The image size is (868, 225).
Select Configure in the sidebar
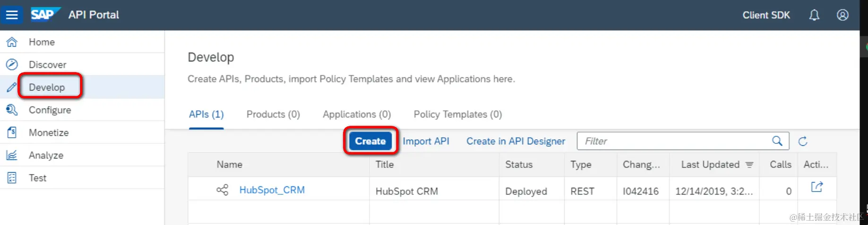(x=50, y=110)
